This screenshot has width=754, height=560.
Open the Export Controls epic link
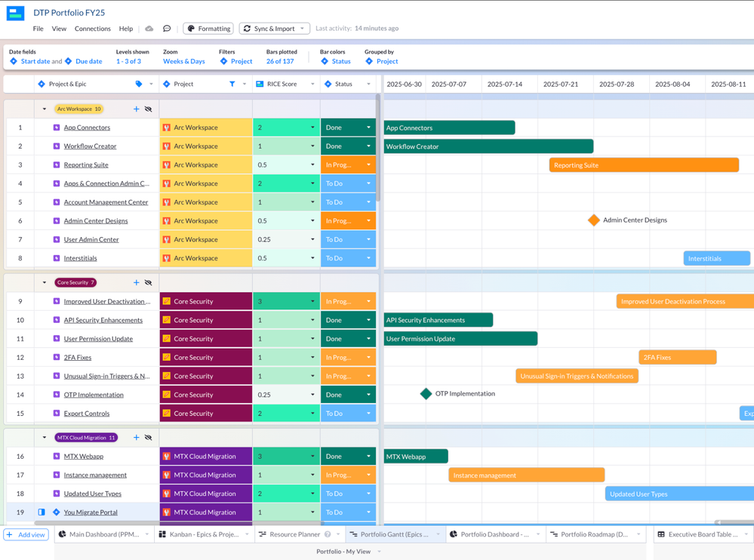(87, 414)
